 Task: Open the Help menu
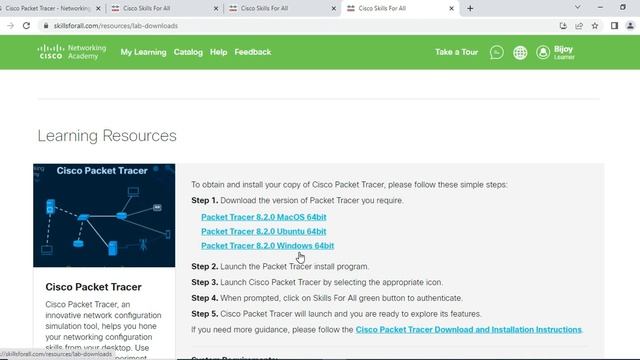tap(218, 52)
